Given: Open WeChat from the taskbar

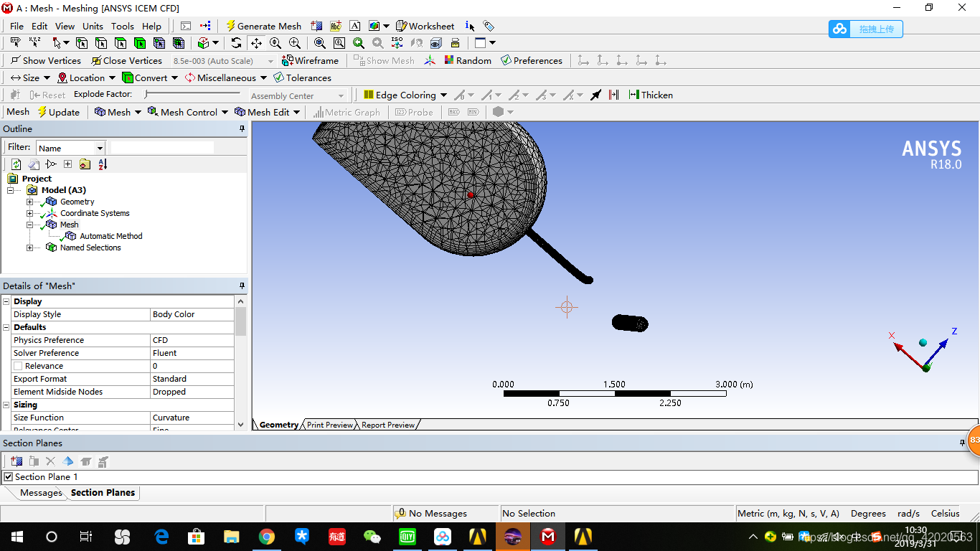Looking at the screenshot, I should [x=372, y=537].
